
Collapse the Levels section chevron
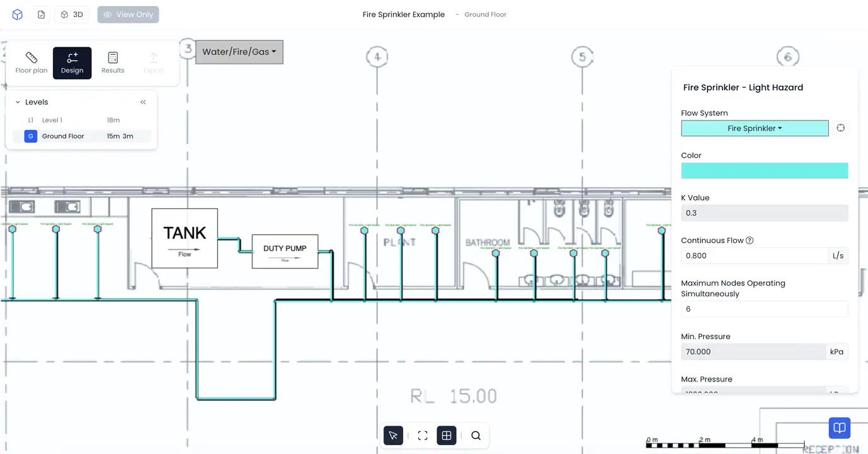18,102
